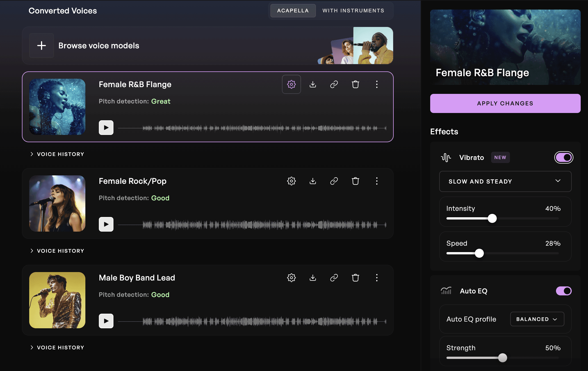Image resolution: width=588 pixels, height=371 pixels.
Task: Click the Pitch detection: Great label
Action: point(135,101)
